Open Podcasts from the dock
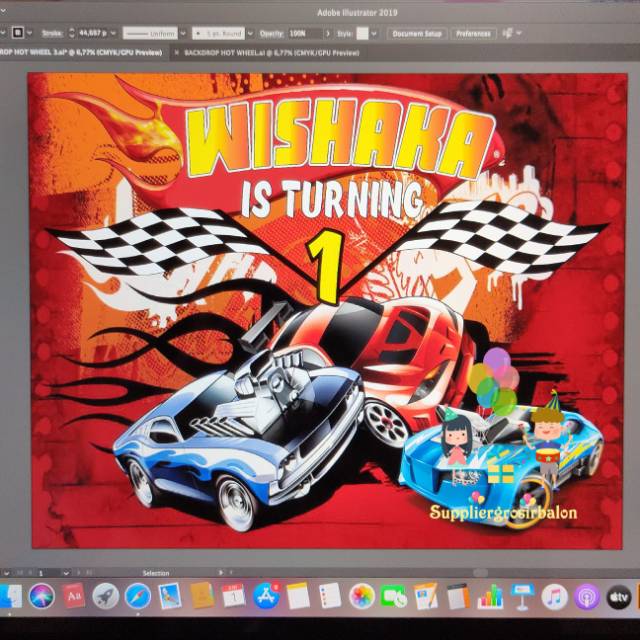Screen dimensions: 640x640 click(587, 597)
